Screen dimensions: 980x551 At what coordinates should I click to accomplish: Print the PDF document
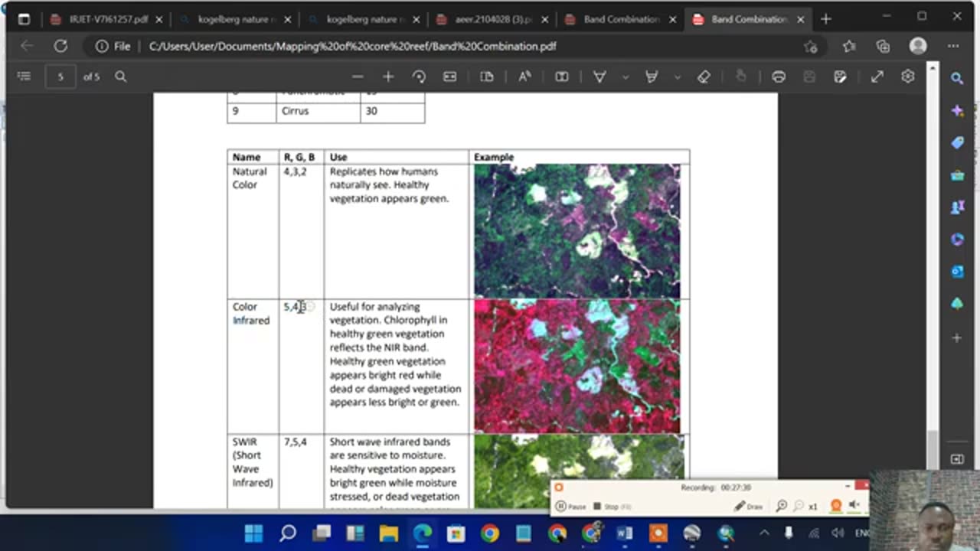point(779,77)
